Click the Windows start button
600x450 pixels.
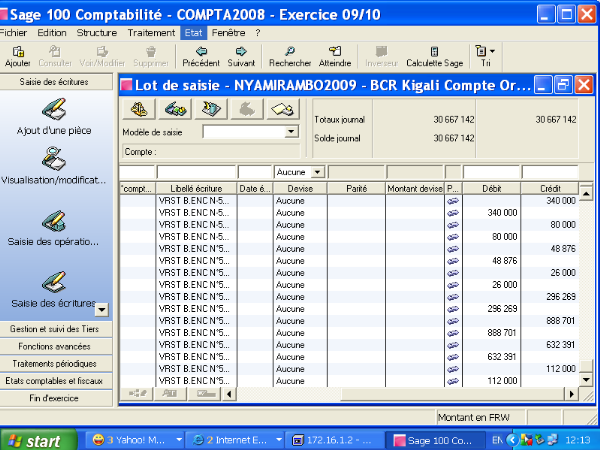(38, 440)
